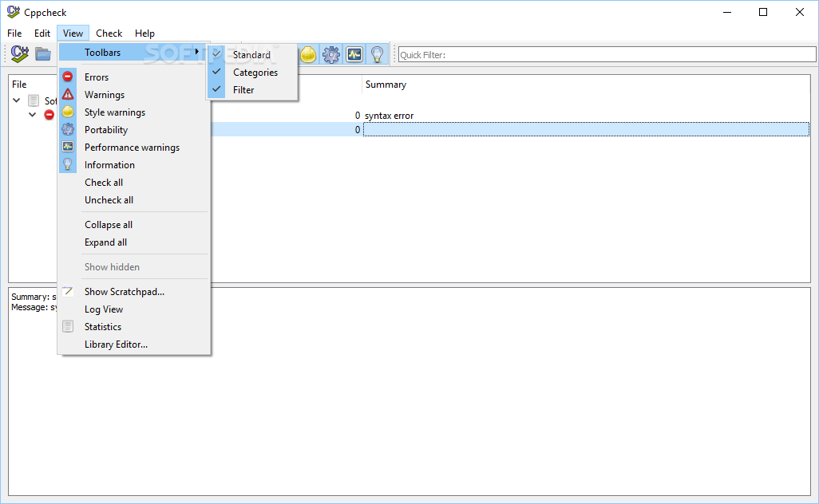Viewport: 819px width, 504px height.
Task: Click the red error icon in file tree
Action: (49, 115)
